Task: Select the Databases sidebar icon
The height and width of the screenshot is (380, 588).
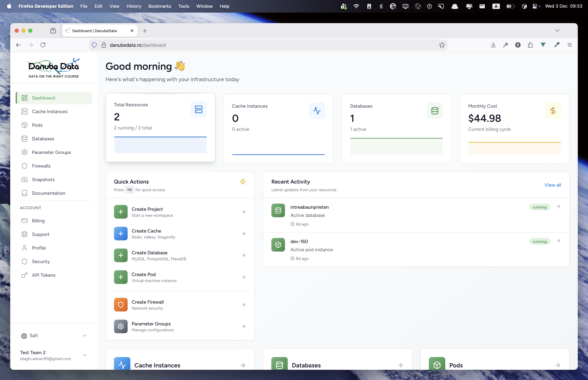Action: pyautogui.click(x=24, y=139)
